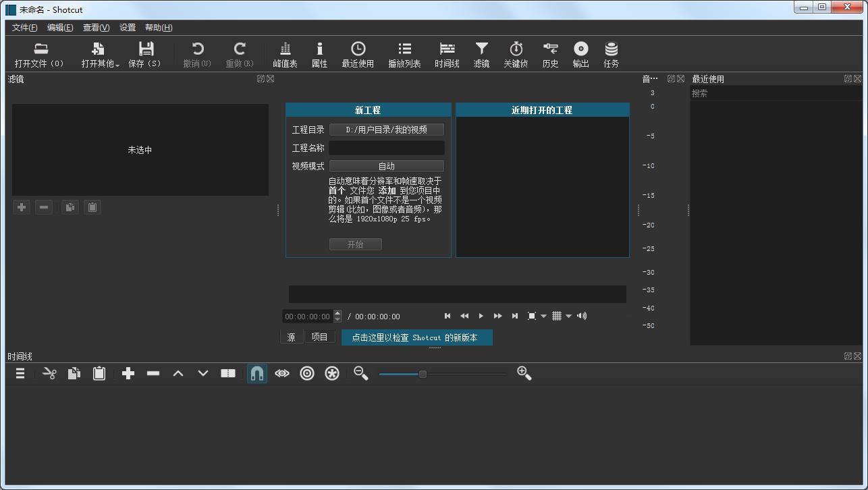Image resolution: width=868 pixels, height=490 pixels.
Task: Click the 工程目录 path button
Action: pyautogui.click(x=387, y=130)
